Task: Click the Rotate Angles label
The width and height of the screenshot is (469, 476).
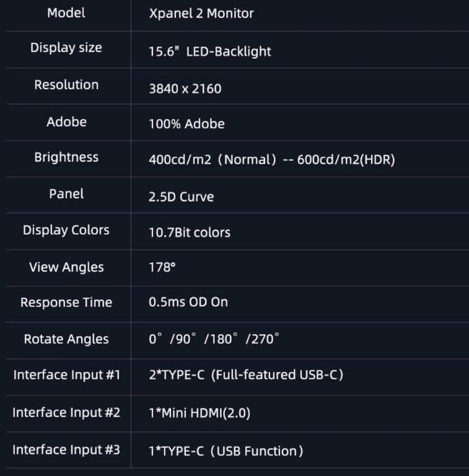Action: point(66,340)
